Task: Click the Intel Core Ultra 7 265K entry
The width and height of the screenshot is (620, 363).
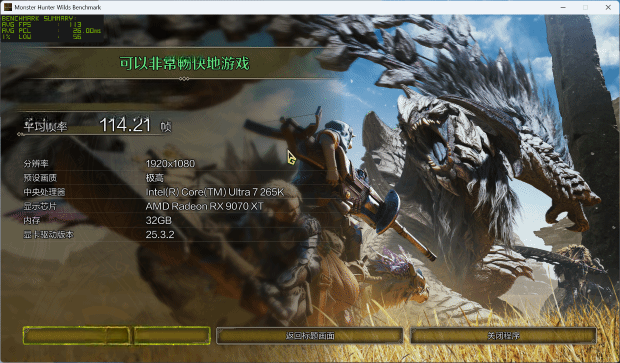Action: point(215,192)
